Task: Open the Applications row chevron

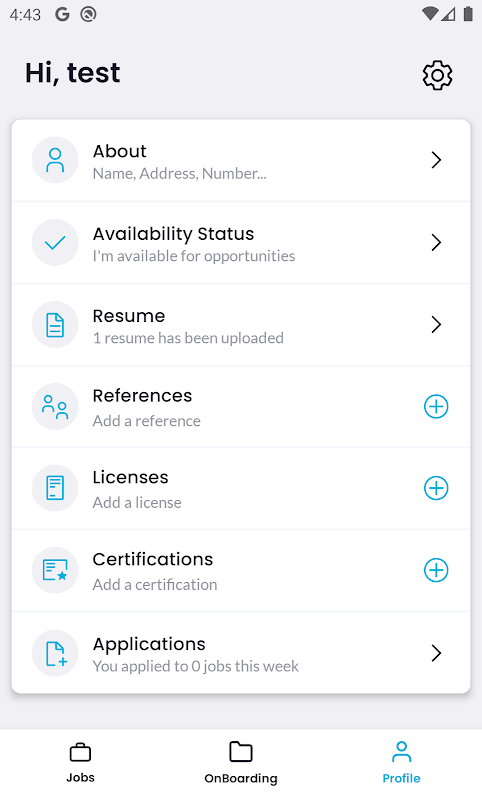Action: click(x=436, y=653)
